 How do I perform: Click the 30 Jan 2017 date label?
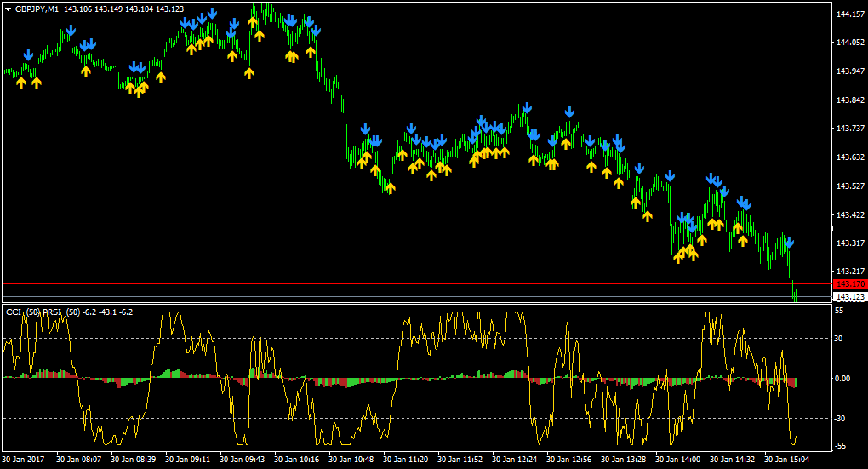point(25,459)
